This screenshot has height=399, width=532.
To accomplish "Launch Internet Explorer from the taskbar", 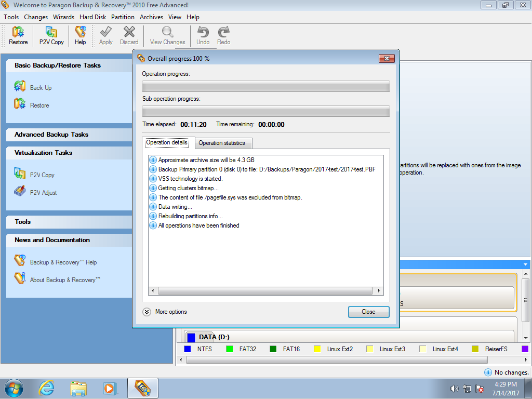I will coord(47,388).
